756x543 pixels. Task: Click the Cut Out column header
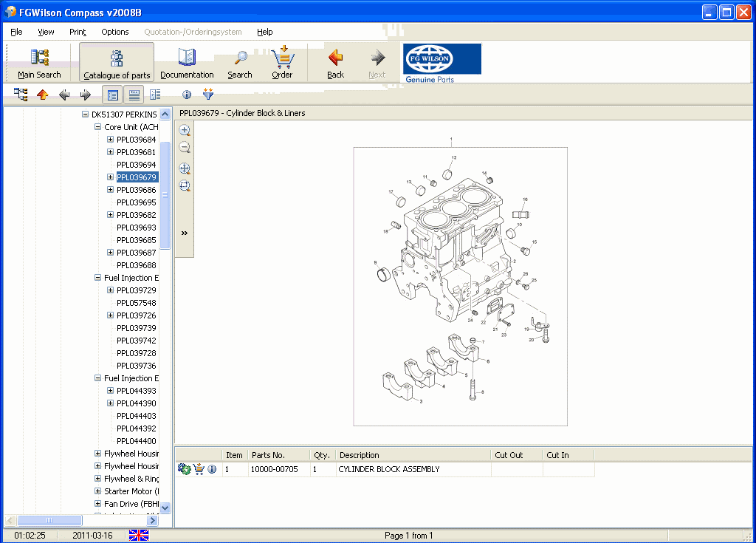point(517,455)
